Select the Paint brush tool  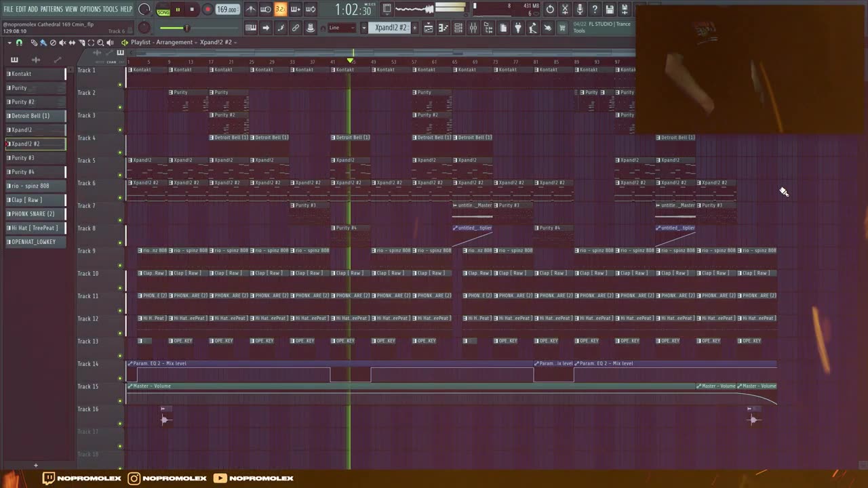coord(43,42)
